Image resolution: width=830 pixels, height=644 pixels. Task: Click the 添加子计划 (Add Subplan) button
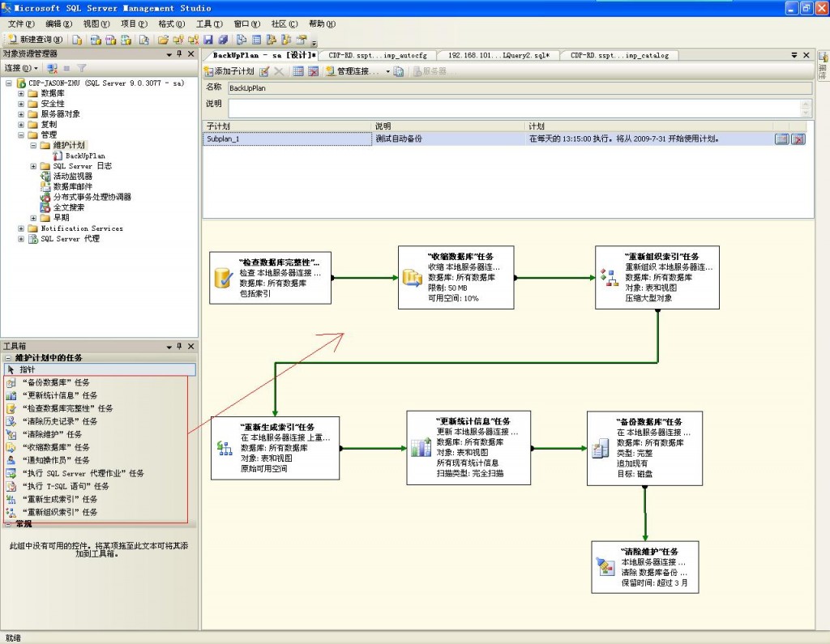click(229, 71)
